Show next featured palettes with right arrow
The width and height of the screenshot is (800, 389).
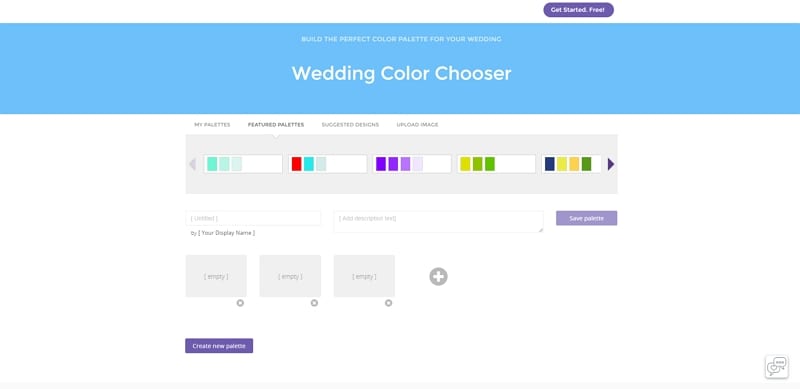click(611, 164)
